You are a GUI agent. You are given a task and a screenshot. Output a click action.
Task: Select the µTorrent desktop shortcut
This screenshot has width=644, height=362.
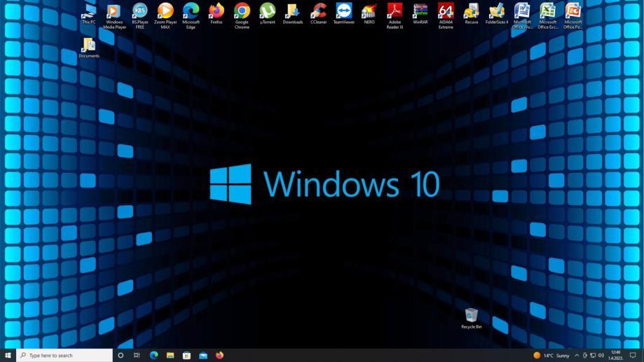point(268,14)
